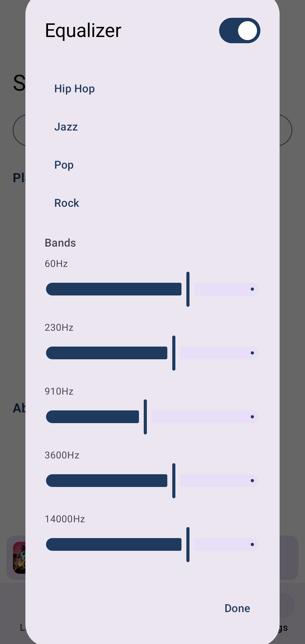This screenshot has height=644, width=305.
Task: Click the filled track of 14000Hz slider
Action: pos(114,545)
